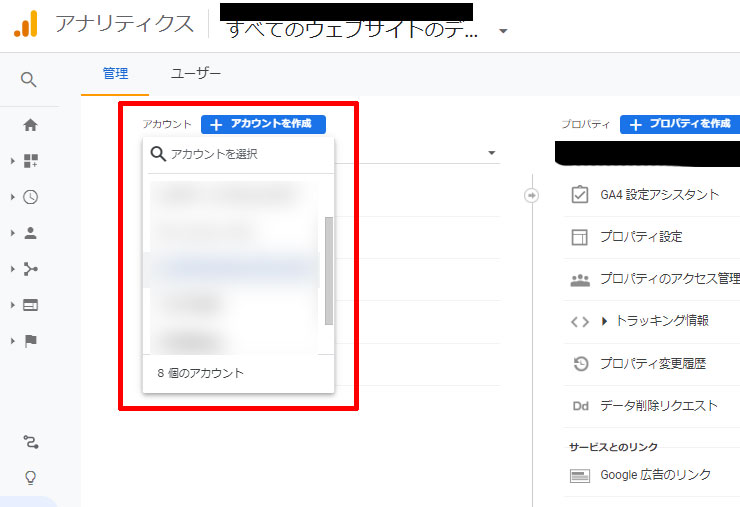
Task: Click the アナリティクス product title
Action: (125, 24)
